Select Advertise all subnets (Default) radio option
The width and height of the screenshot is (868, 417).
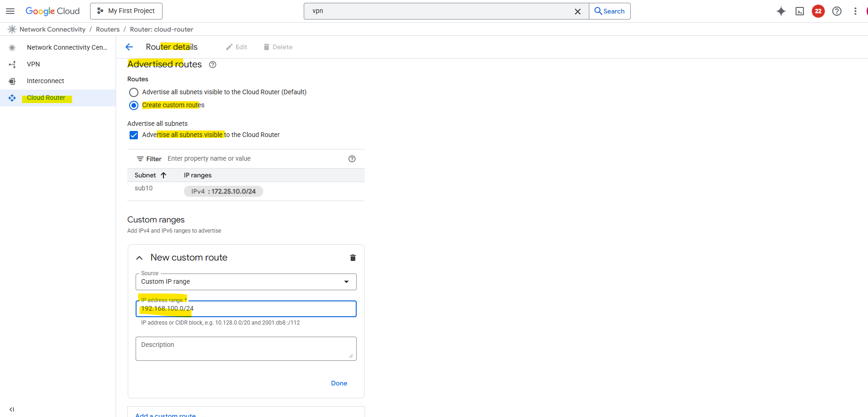click(x=134, y=92)
